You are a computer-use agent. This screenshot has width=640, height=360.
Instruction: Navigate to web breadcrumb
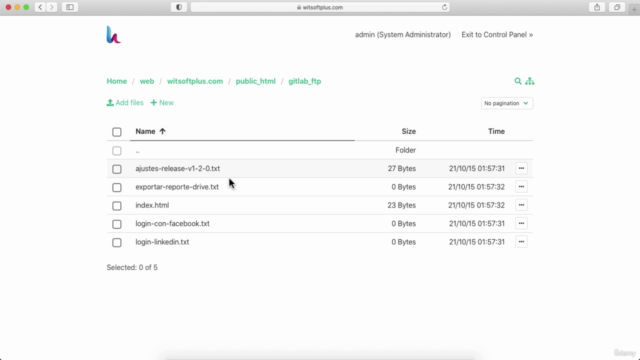tap(147, 81)
